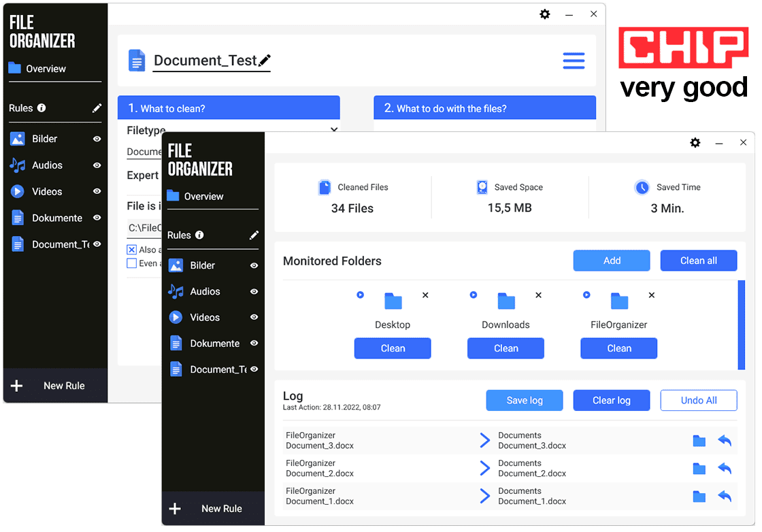Open target folder for Document_1.docx log entry
The height and width of the screenshot is (532, 762).
tap(699, 496)
